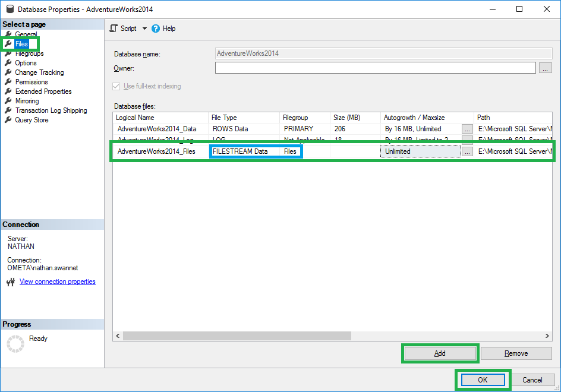
Task: Open autogrowth settings for AdventureWorks2014_Files
Action: 468,151
